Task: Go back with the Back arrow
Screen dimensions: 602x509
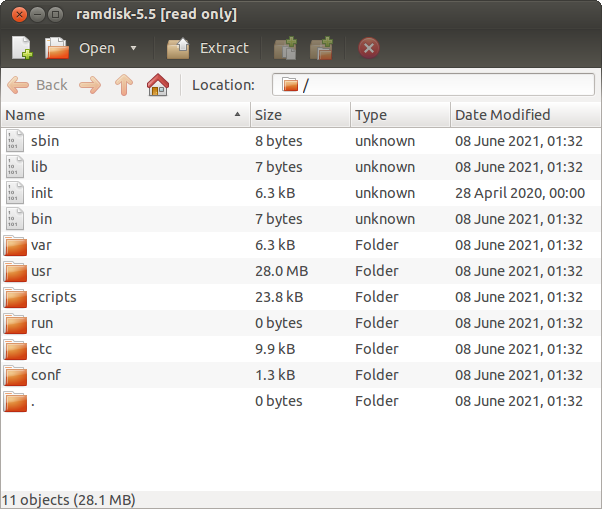Action: [38, 85]
